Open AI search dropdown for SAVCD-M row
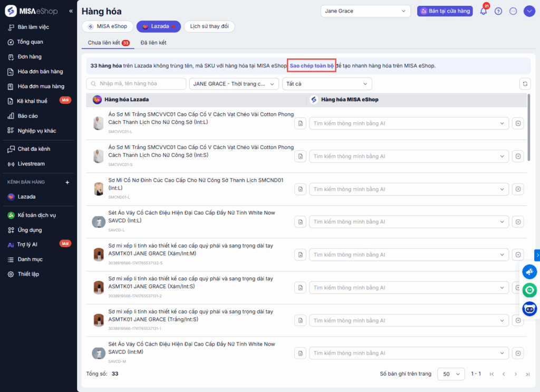The image size is (540, 392). [409, 353]
